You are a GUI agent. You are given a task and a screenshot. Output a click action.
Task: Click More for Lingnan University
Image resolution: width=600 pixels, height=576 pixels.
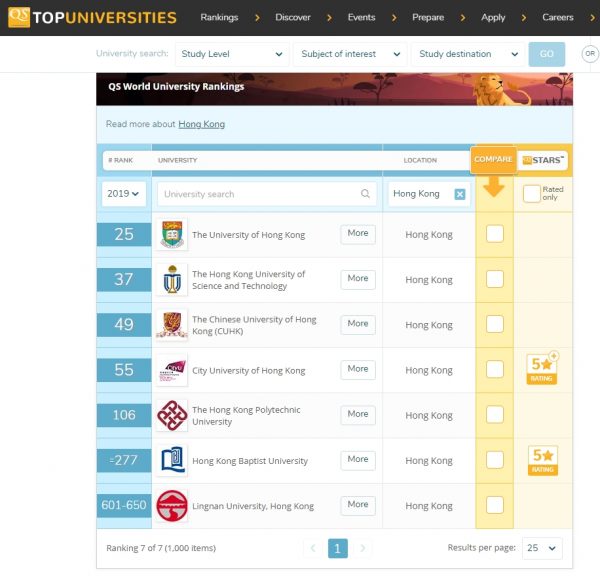click(x=358, y=504)
